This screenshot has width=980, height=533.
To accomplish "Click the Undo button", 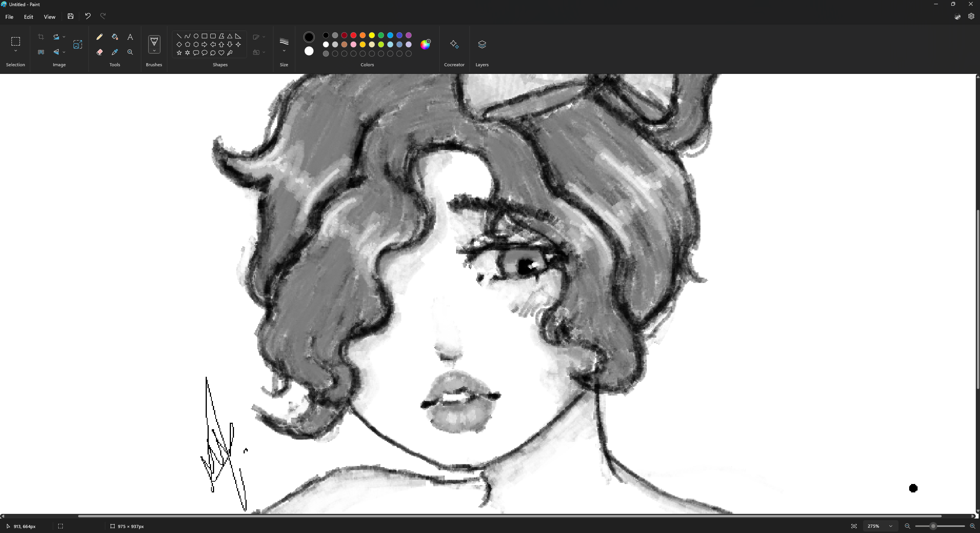I will [88, 16].
